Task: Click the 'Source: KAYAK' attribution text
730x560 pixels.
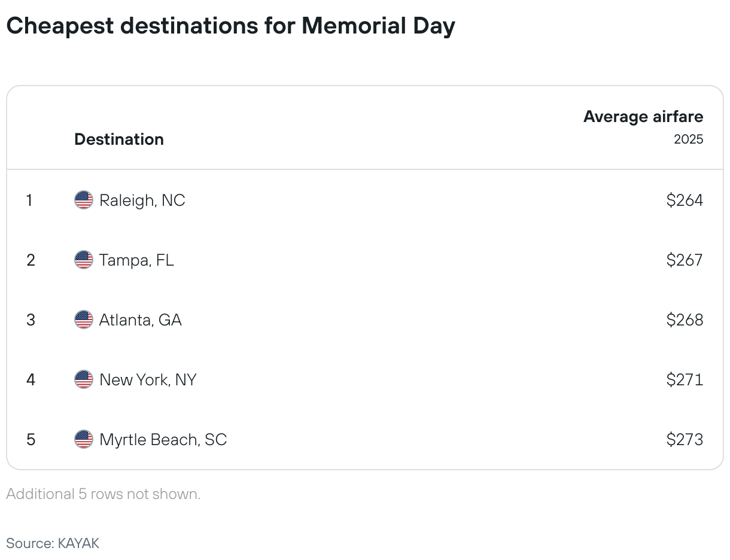Action: pos(53,543)
